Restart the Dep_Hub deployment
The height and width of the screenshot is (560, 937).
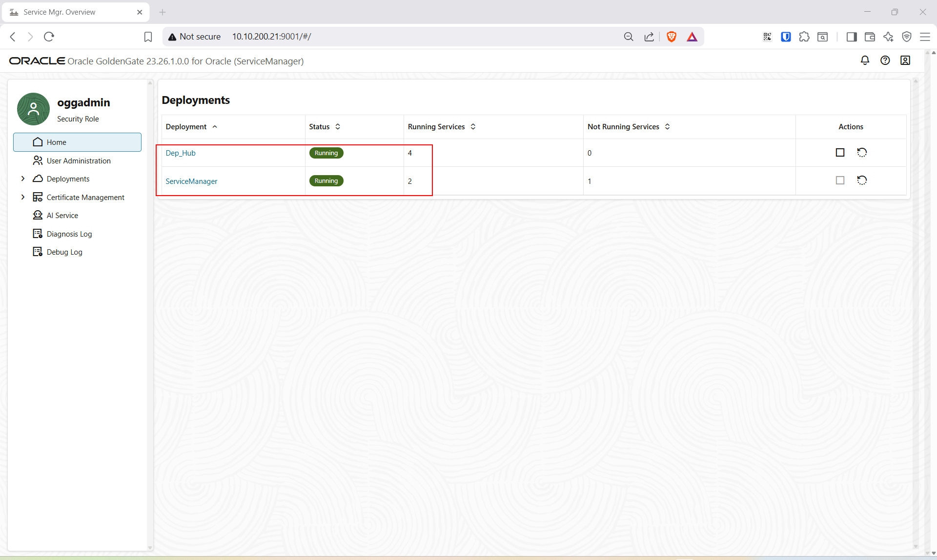(x=862, y=153)
